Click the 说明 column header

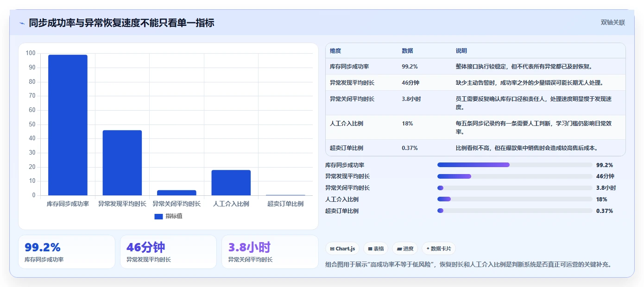(461, 51)
